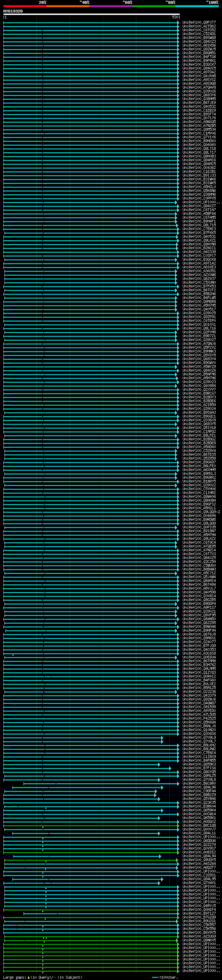Image resolution: width=222 pixels, height=980 pixels.
Task: Select label UniRef100_C1EB29
Action: pyautogui.click(x=199, y=110)
